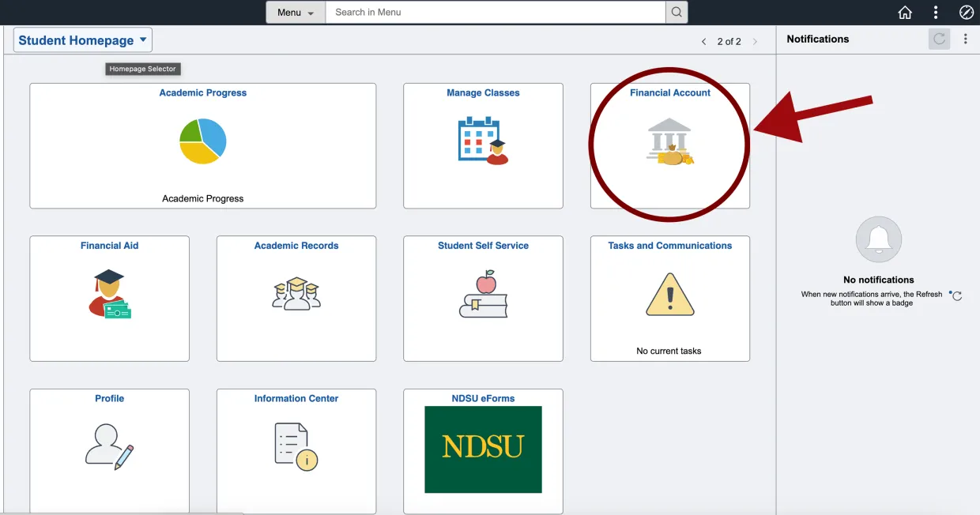Open the Student Homepage selector dropdown

pos(82,39)
